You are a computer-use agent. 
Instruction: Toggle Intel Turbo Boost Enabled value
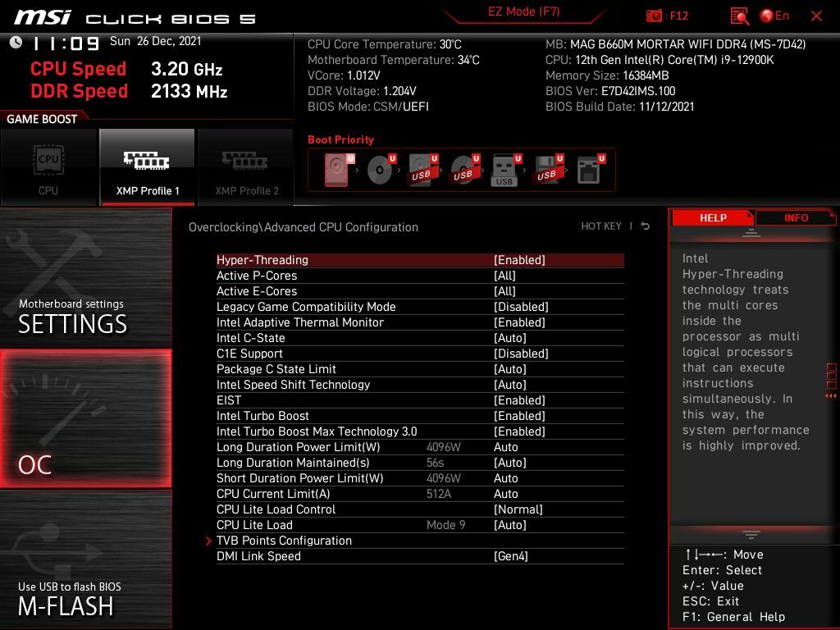click(x=519, y=416)
